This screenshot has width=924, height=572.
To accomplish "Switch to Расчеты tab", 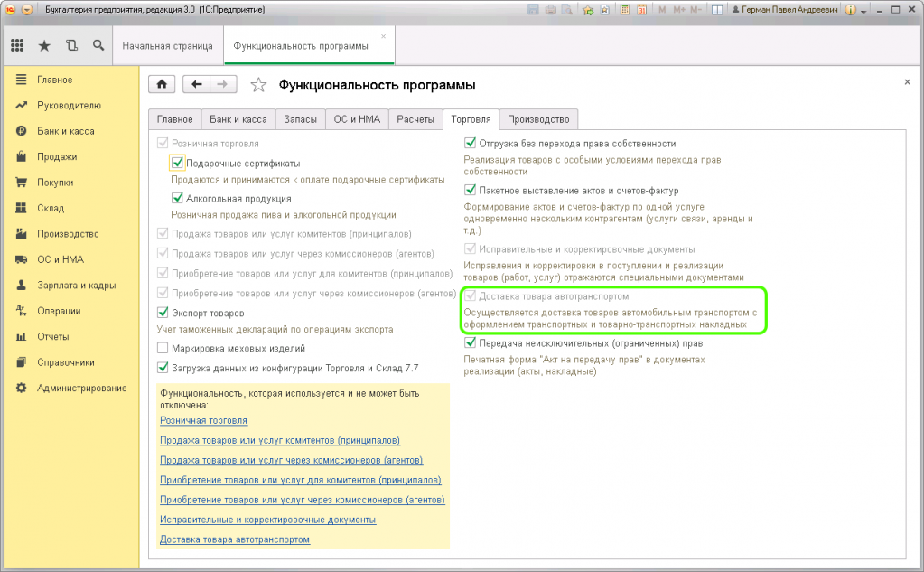I will pos(415,119).
